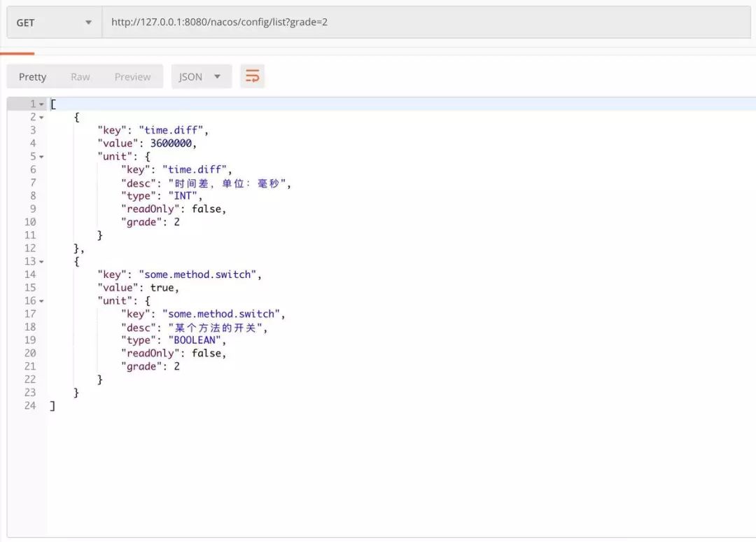Collapse the array at line 1

pyautogui.click(x=41, y=104)
